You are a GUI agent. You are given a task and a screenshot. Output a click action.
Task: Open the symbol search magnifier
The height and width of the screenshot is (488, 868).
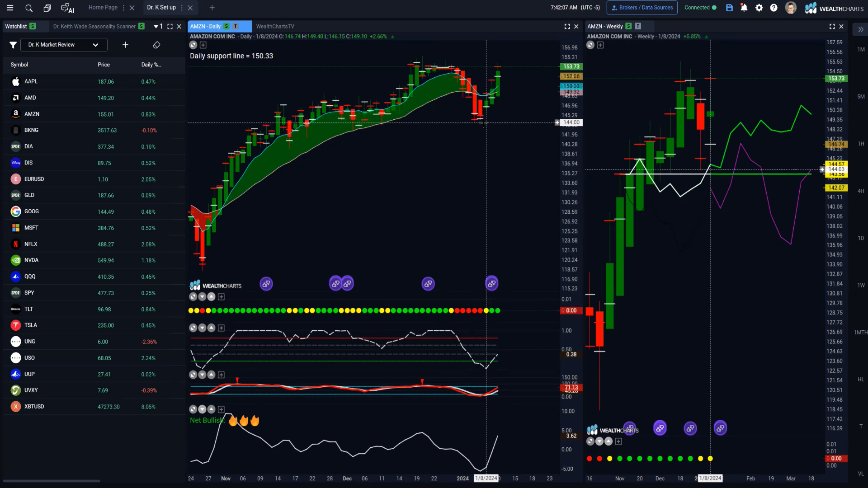click(29, 8)
